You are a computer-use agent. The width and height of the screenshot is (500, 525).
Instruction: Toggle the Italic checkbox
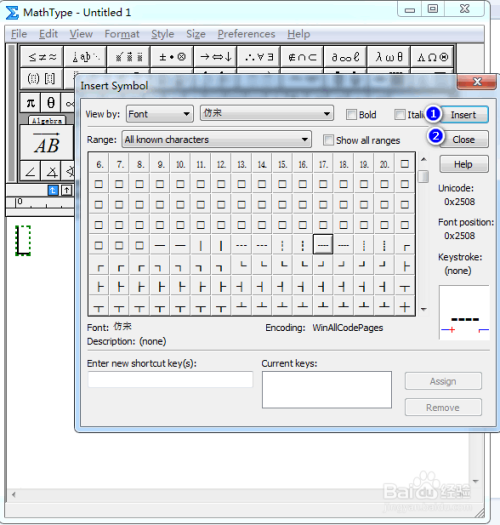pyautogui.click(x=400, y=115)
